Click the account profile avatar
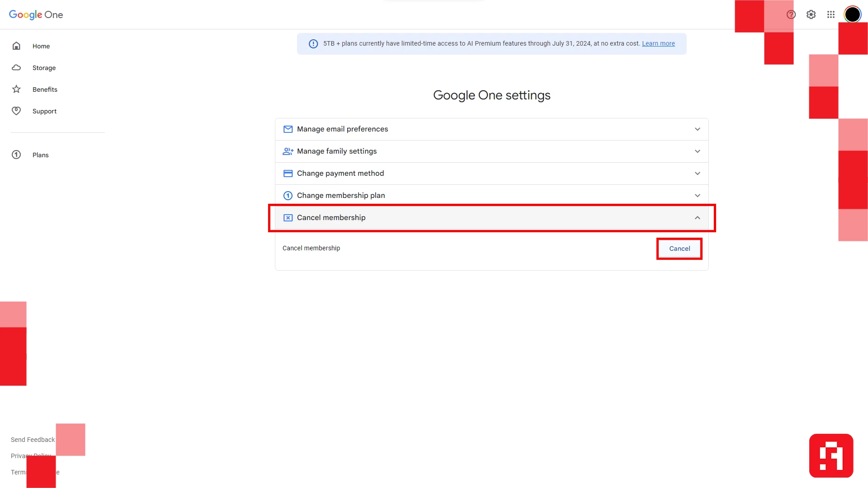 (853, 14)
